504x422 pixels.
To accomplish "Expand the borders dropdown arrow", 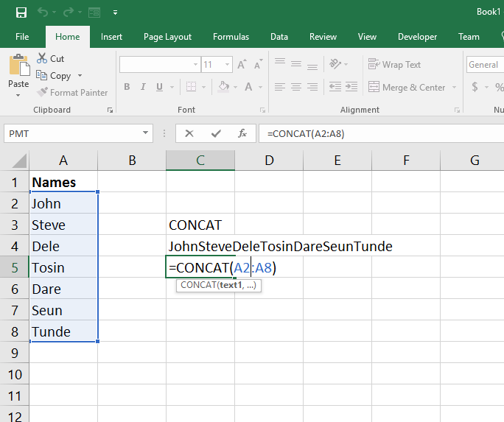I will 203,87.
